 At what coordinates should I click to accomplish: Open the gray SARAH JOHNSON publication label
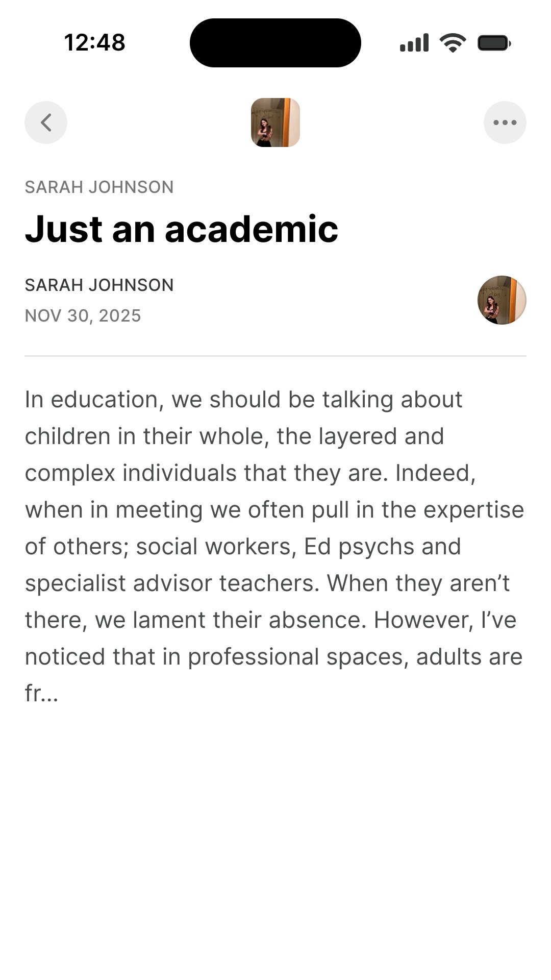click(x=99, y=187)
